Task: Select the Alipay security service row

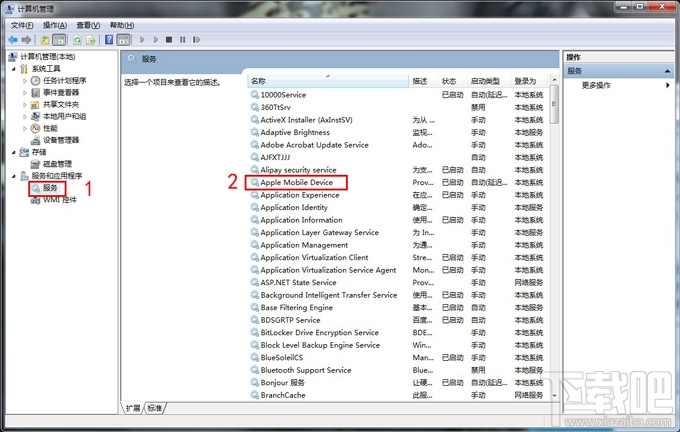Action: pos(396,170)
